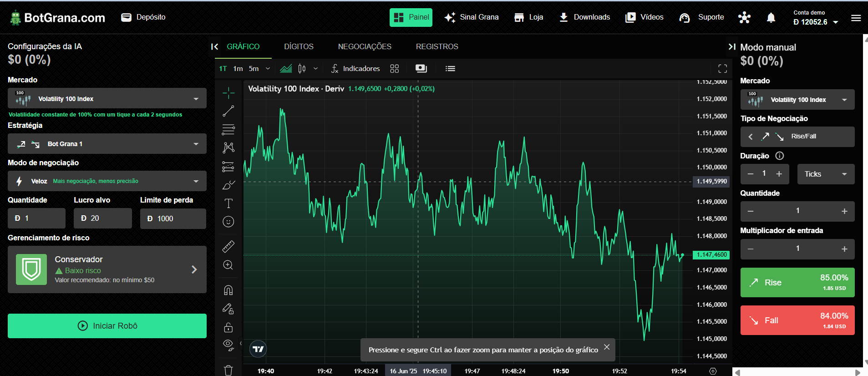Viewport: 868px width, 376px height.
Task: Select candlestick chart style icon
Action: click(x=302, y=69)
